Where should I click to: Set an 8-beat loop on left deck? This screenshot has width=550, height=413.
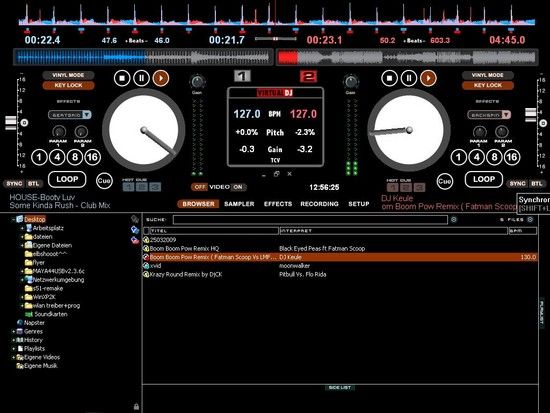pos(75,157)
